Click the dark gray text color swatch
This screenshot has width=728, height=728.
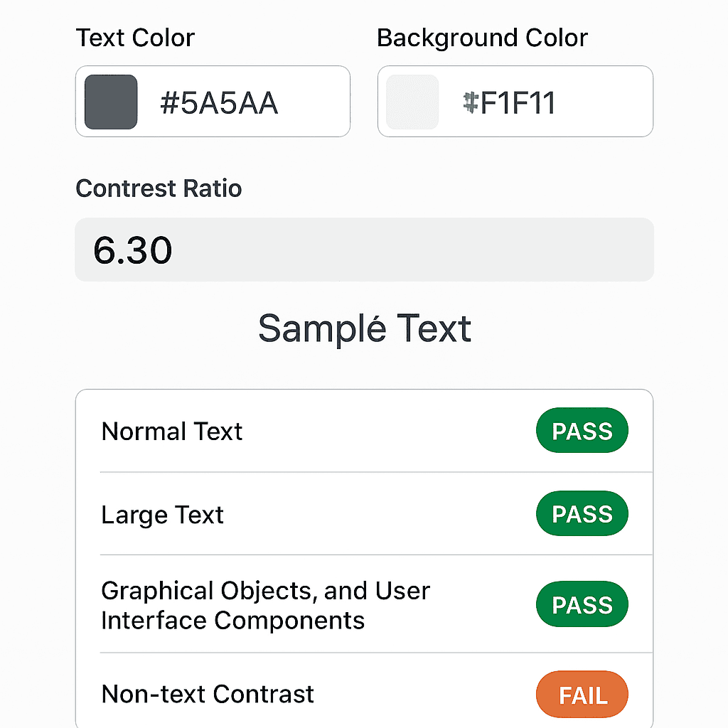click(110, 101)
